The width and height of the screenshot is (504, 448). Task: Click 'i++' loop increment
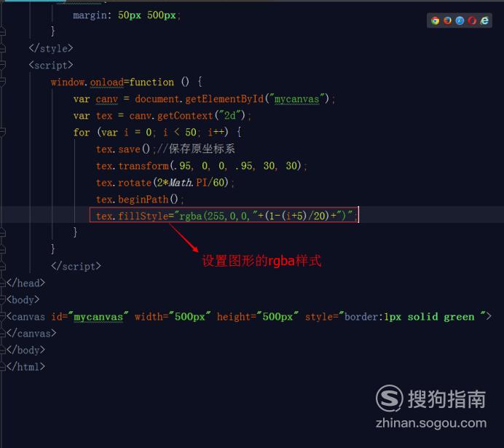[216, 133]
